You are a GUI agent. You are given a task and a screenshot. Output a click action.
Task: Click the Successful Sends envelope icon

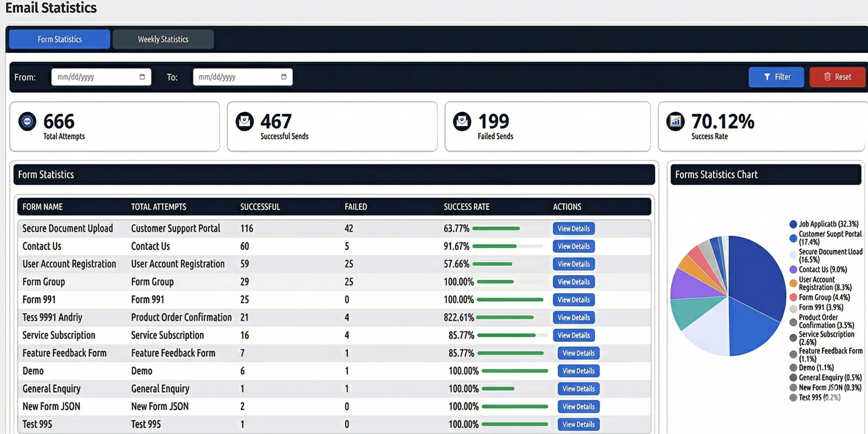point(245,121)
